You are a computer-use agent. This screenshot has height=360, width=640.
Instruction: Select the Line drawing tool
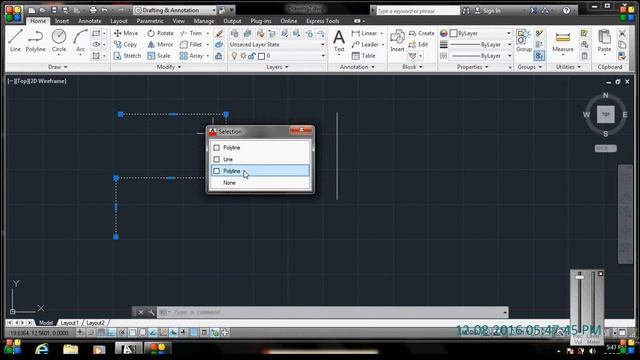(15, 41)
